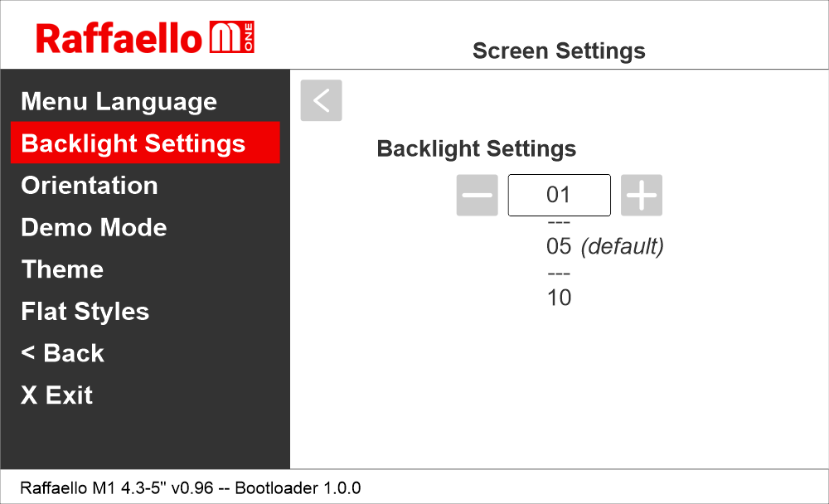
Task: Select the 10 maximum backlight value
Action: [x=560, y=298]
